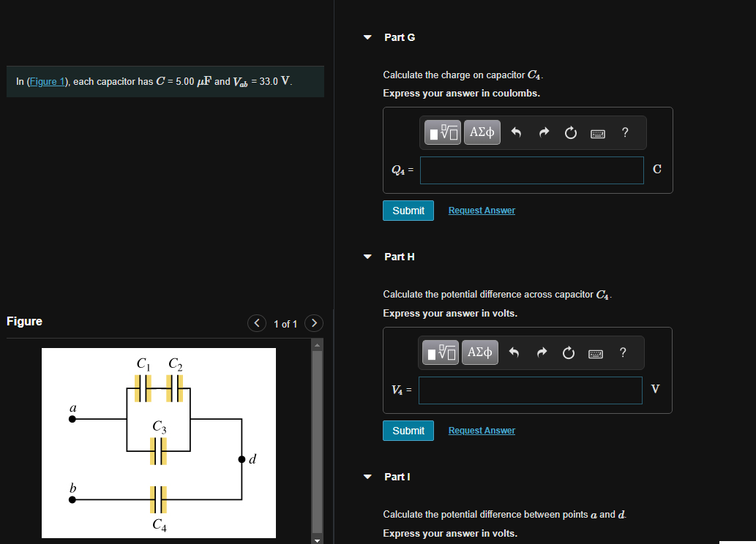The height and width of the screenshot is (544, 756).
Task: Click the previous figure arrow
Action: [x=256, y=322]
